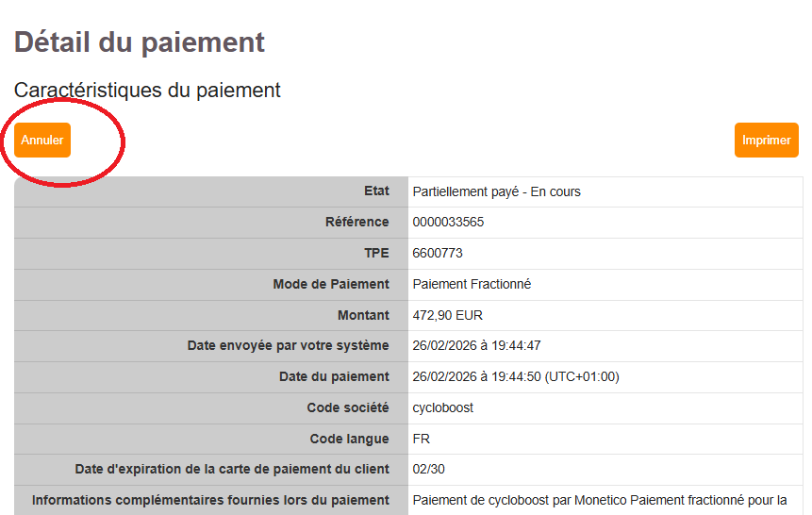Click the Monetico payment information text

pyautogui.click(x=600, y=500)
